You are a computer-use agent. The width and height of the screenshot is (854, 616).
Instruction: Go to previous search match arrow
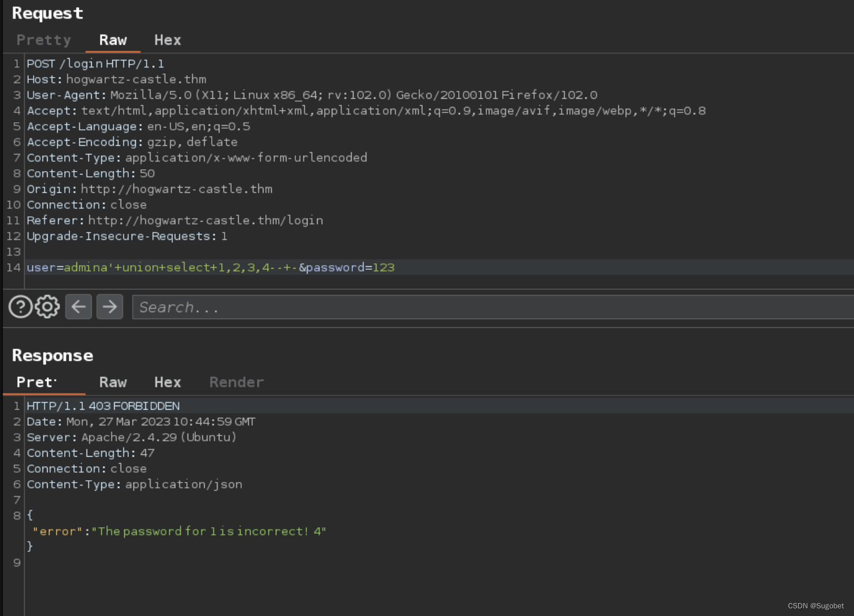coord(78,307)
